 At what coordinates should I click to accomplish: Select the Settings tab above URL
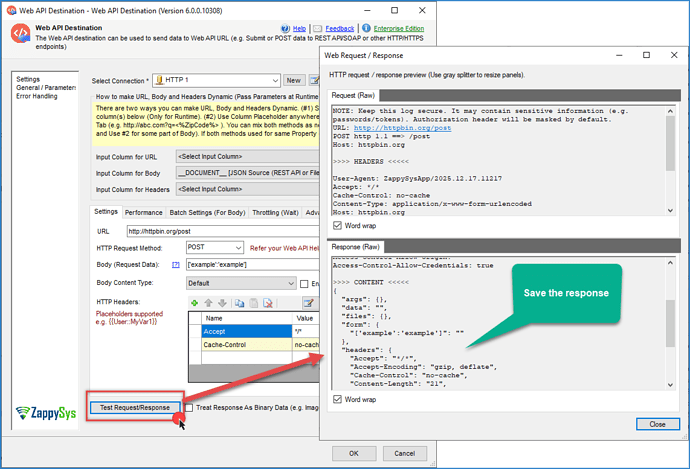tap(106, 212)
